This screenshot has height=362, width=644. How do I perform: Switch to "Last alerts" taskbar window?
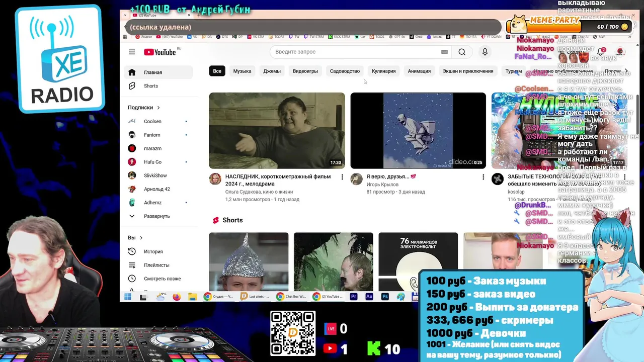pyautogui.click(x=255, y=297)
